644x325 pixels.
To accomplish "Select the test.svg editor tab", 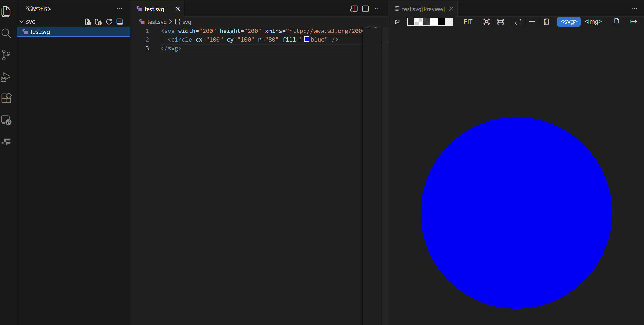I will (154, 9).
